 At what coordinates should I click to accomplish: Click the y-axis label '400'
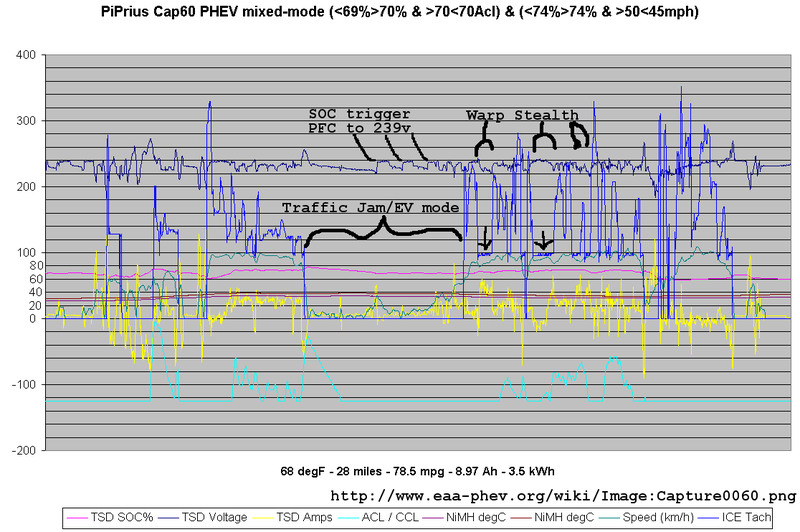click(26, 55)
